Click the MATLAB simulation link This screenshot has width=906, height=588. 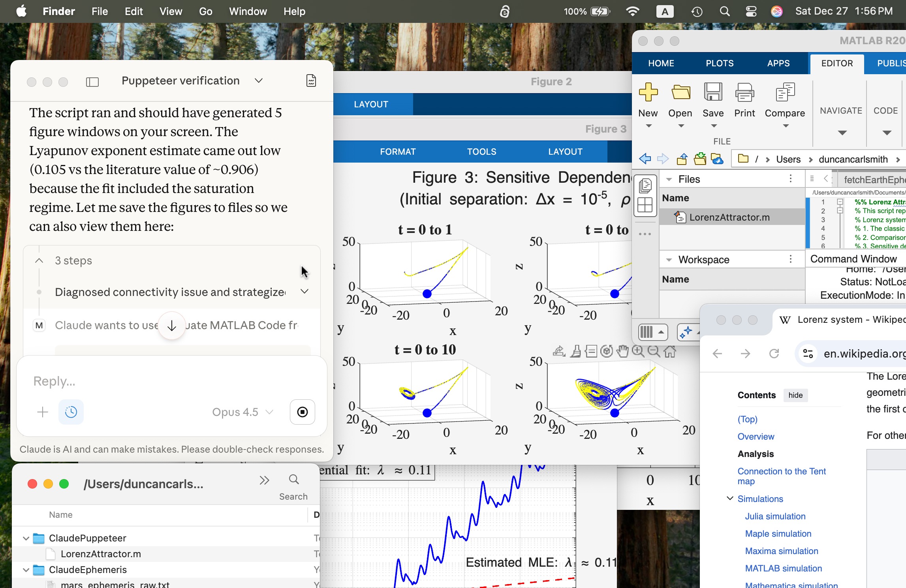783,568
